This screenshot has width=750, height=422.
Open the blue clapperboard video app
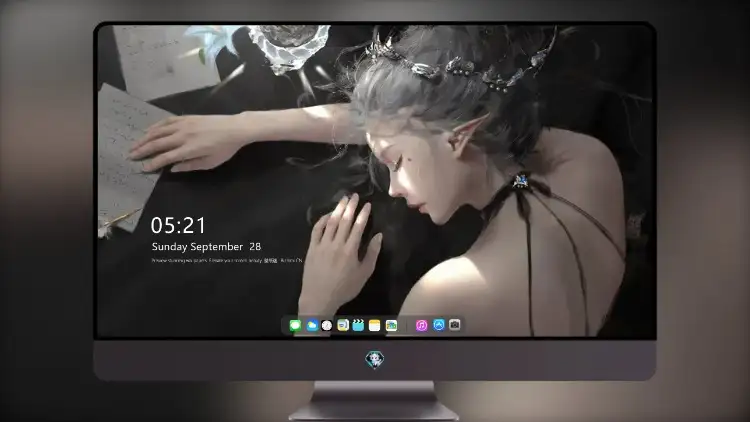[x=358, y=325]
